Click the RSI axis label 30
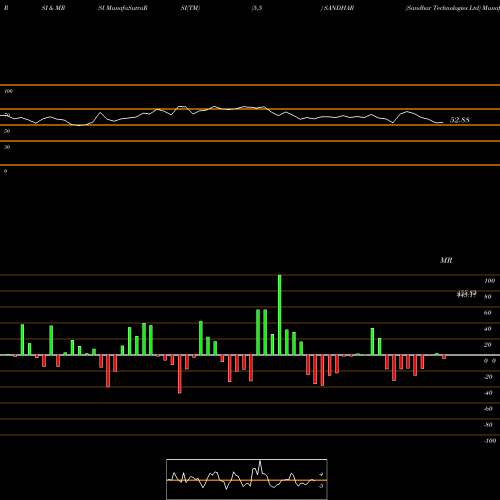This screenshot has width=500, height=500. pos(7,147)
